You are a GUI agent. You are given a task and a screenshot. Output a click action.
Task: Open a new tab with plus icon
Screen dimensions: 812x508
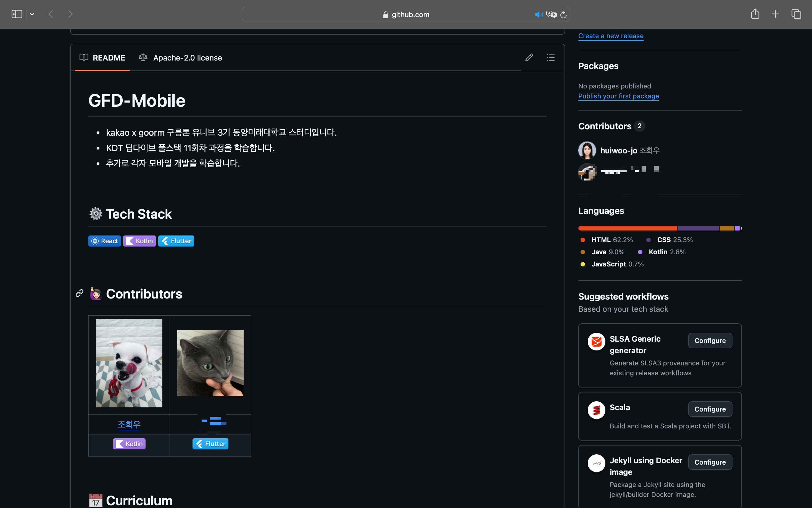click(x=776, y=14)
